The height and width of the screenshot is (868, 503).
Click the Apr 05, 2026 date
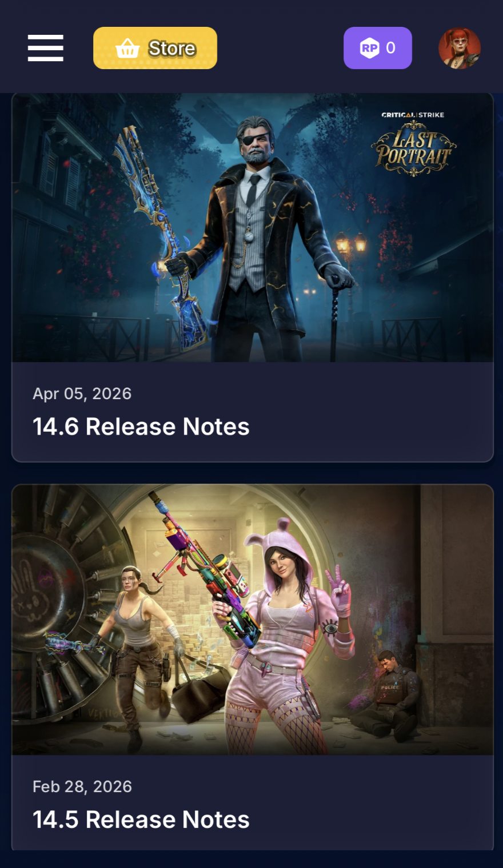(x=82, y=393)
